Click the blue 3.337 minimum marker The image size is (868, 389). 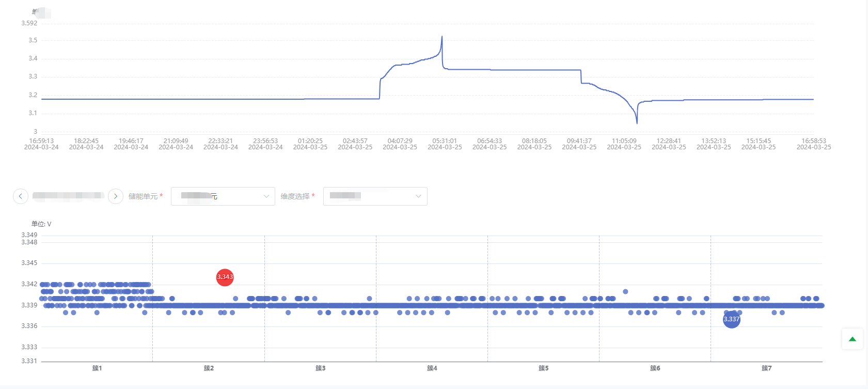pos(731,319)
